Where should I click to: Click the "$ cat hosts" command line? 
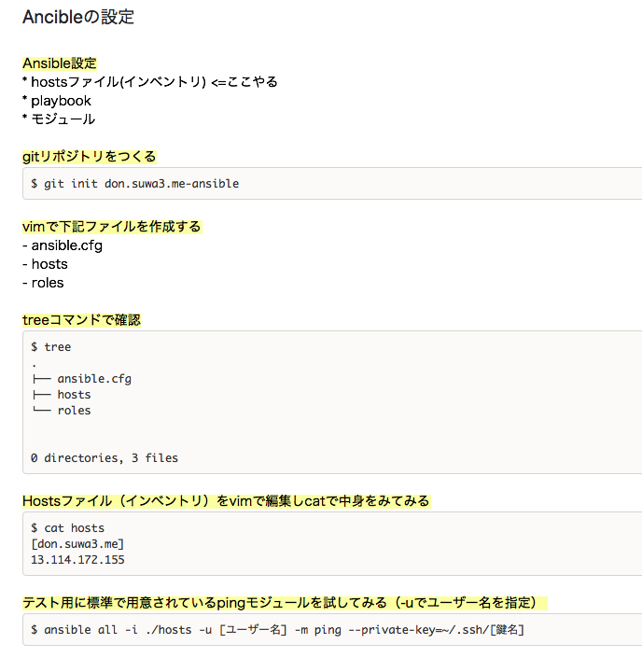(68, 528)
